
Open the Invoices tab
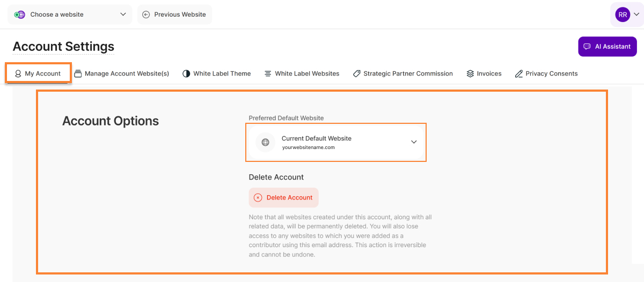coord(489,73)
